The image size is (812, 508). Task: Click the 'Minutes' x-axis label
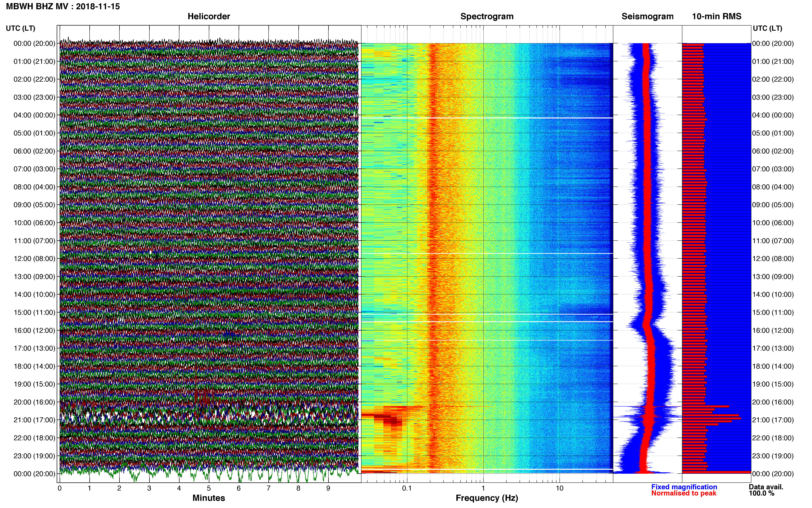(209, 498)
